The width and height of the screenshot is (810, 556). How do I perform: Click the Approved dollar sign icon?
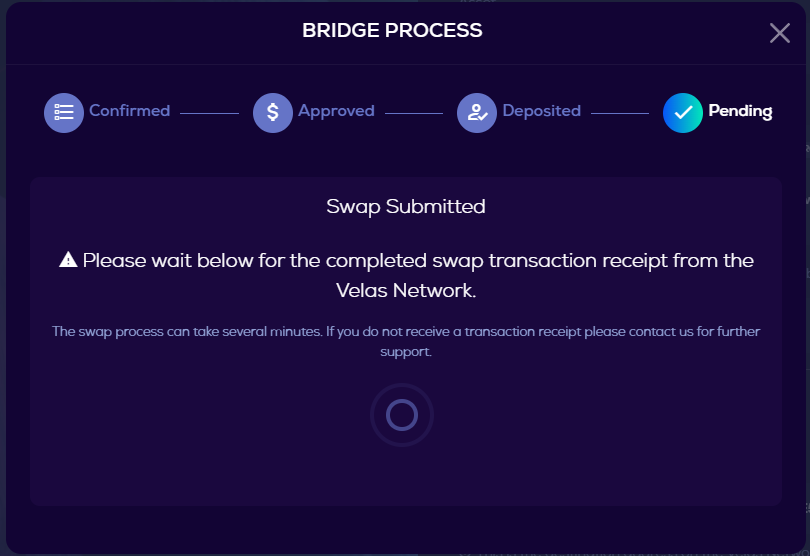(x=273, y=113)
